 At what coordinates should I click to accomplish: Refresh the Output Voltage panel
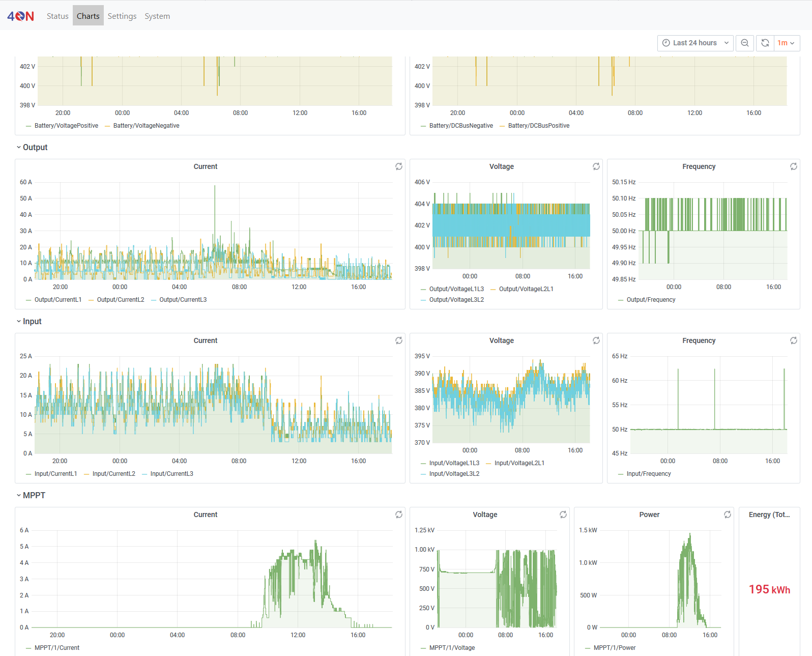coord(596,166)
